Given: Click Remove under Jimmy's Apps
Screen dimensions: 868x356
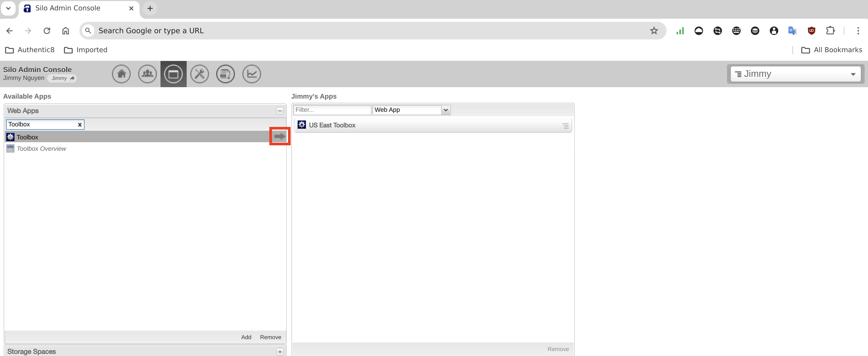Looking at the screenshot, I should [558, 349].
